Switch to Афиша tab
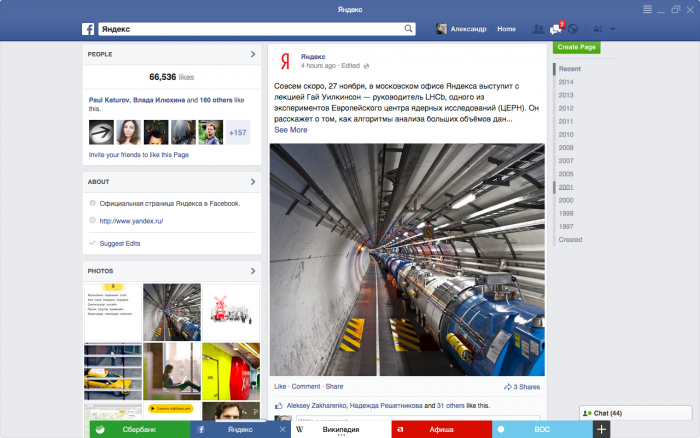Viewport: 700px width, 438px height. [x=442, y=430]
